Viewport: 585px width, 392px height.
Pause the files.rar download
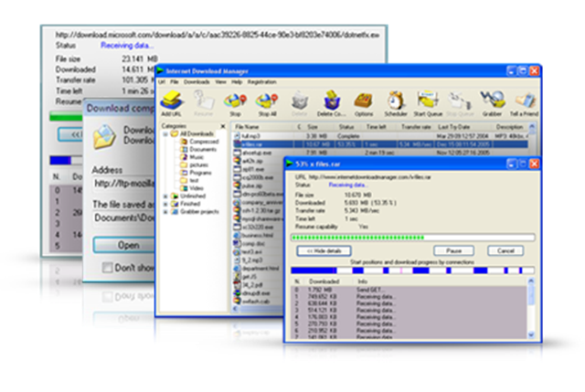tap(454, 250)
